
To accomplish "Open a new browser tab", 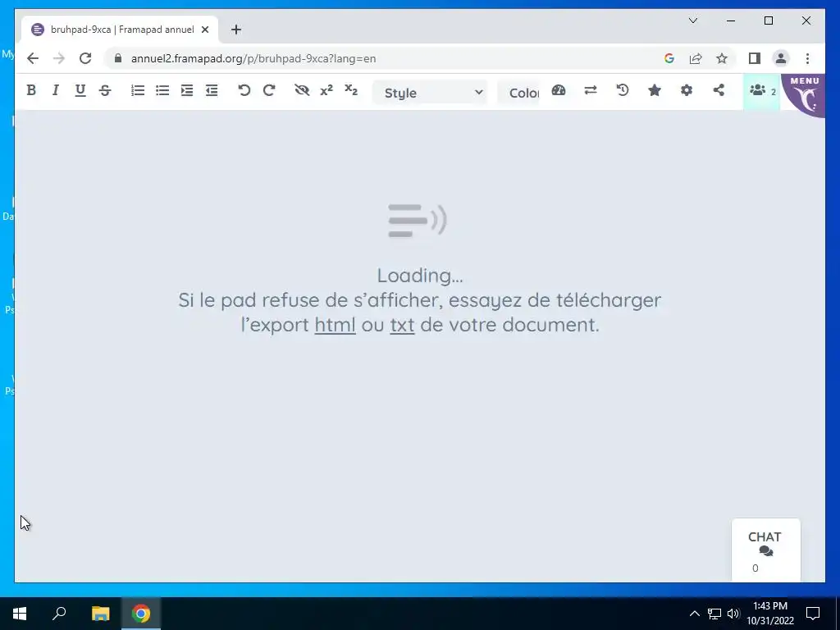I will tap(236, 30).
